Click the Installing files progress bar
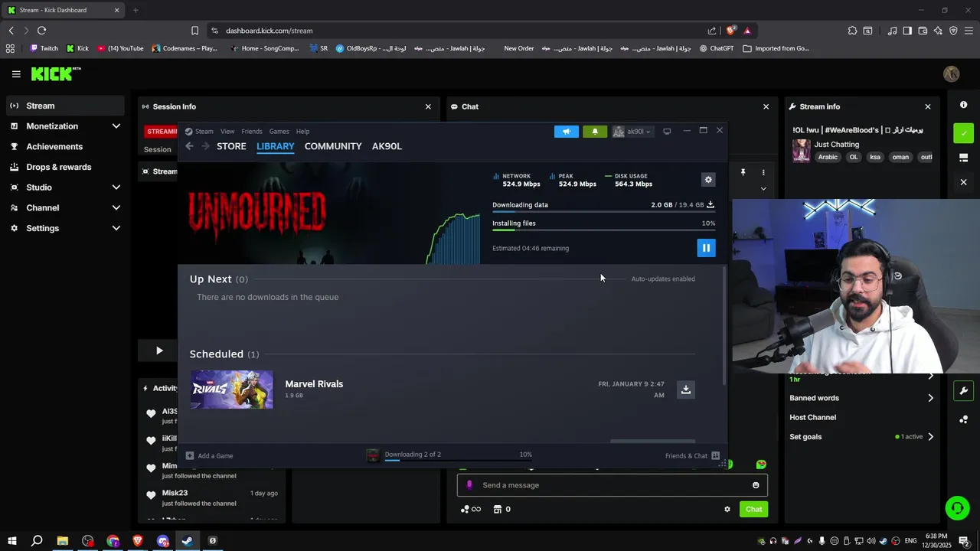 (x=603, y=230)
